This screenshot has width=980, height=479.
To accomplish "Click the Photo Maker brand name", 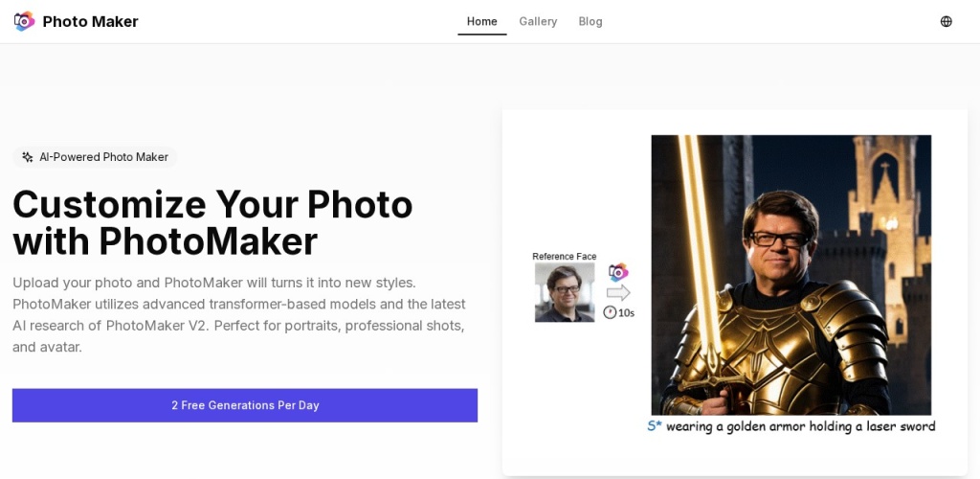I will (91, 21).
